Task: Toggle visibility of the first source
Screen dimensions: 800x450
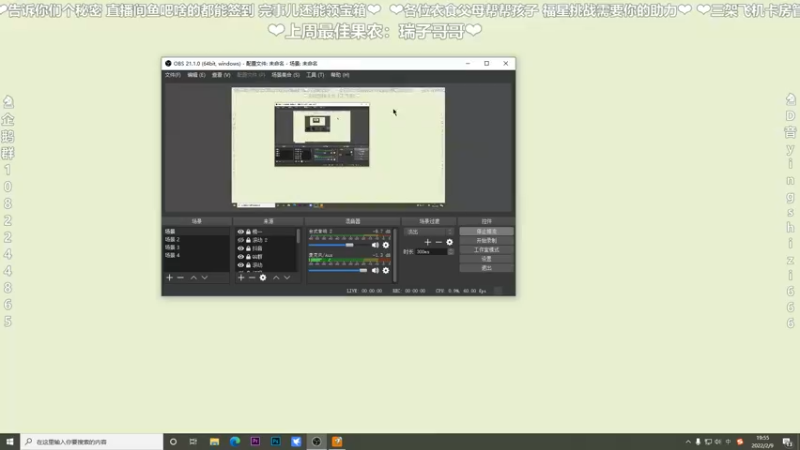Action: coord(241,232)
